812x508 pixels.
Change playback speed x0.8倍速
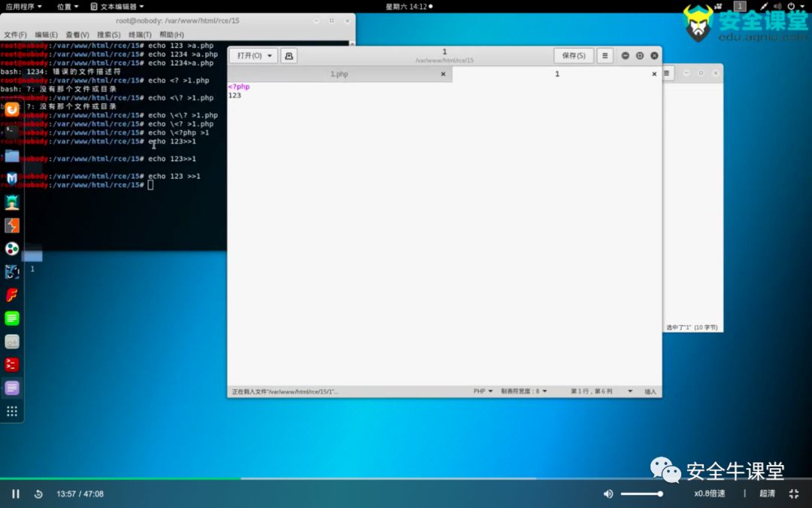(x=710, y=494)
